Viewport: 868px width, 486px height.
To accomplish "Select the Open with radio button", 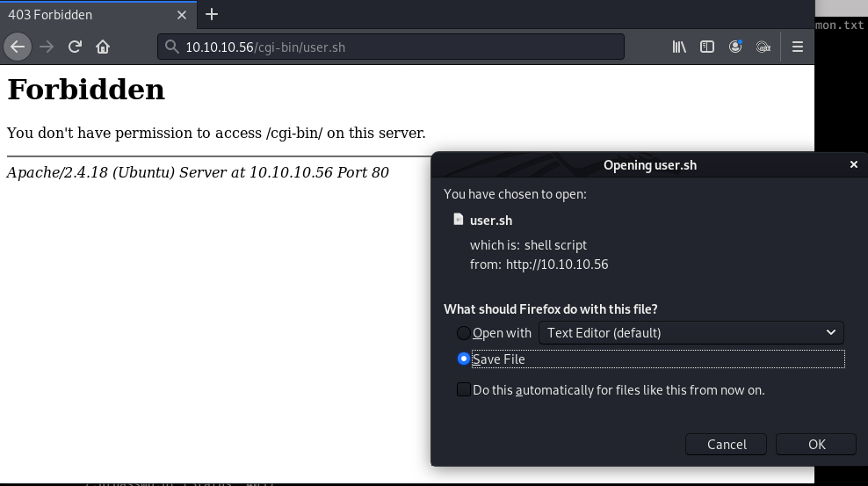I will click(463, 333).
